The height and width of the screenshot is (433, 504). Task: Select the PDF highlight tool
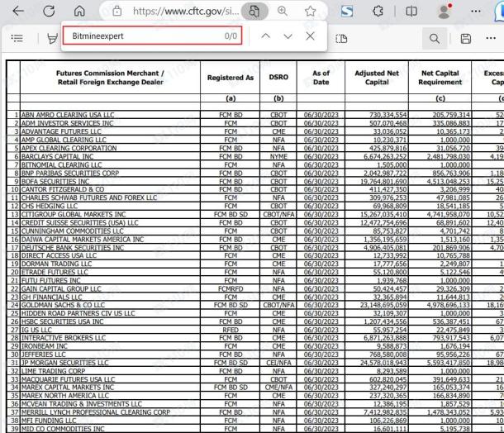tap(52, 39)
